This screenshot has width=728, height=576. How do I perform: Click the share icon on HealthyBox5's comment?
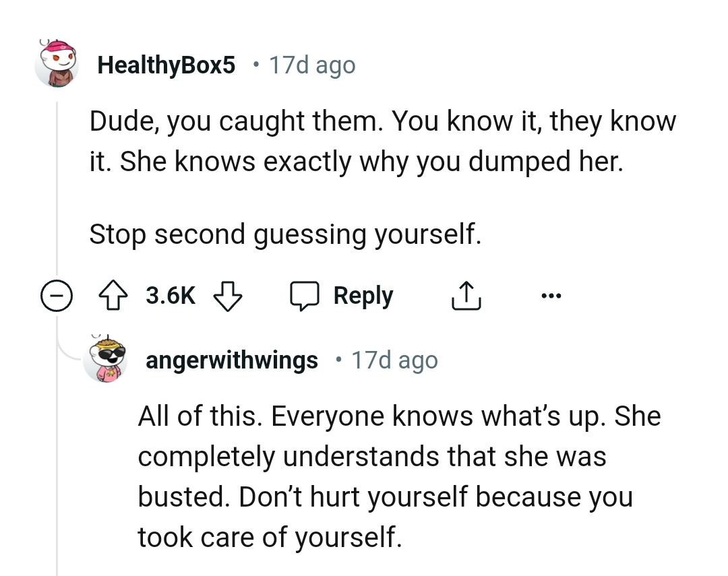coord(466,294)
